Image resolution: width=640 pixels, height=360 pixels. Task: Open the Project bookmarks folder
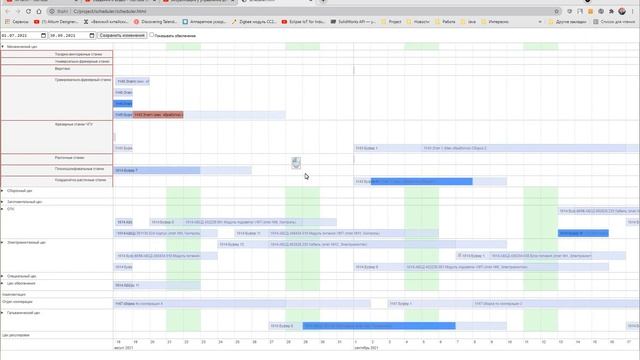click(391, 22)
